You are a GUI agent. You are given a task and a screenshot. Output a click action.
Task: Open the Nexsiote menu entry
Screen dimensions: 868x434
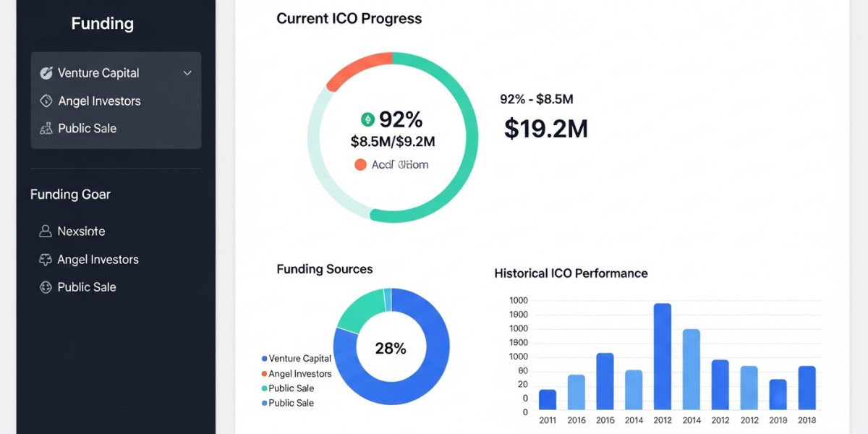[x=81, y=231]
